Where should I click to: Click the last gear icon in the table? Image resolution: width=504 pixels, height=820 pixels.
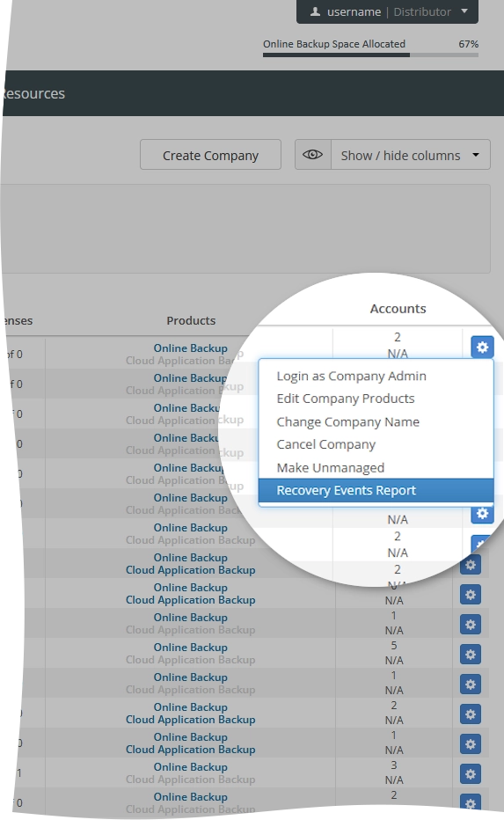pyautogui.click(x=471, y=802)
